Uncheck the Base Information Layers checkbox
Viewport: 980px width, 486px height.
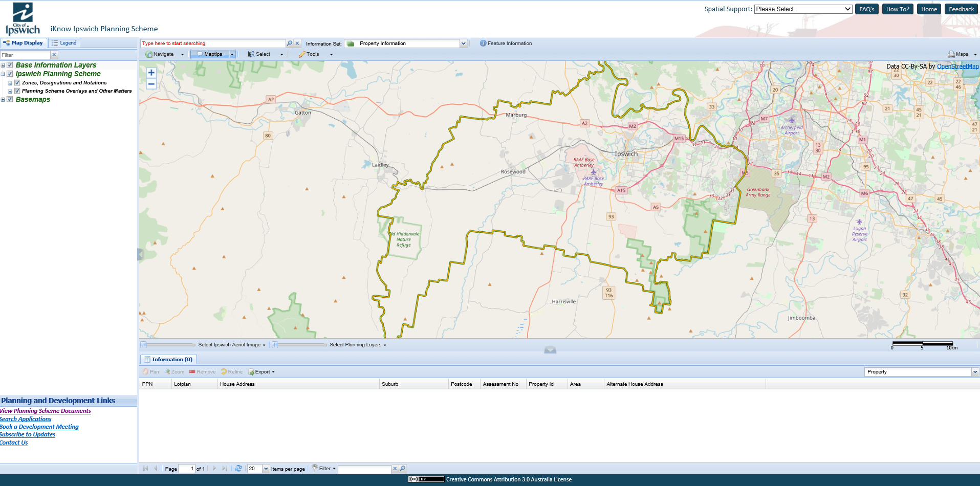click(10, 65)
